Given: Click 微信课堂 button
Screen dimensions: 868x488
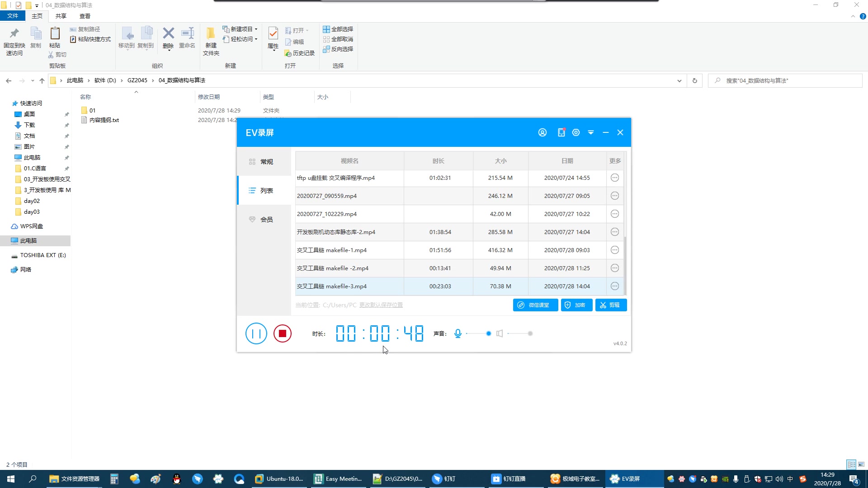Looking at the screenshot, I should [535, 305].
